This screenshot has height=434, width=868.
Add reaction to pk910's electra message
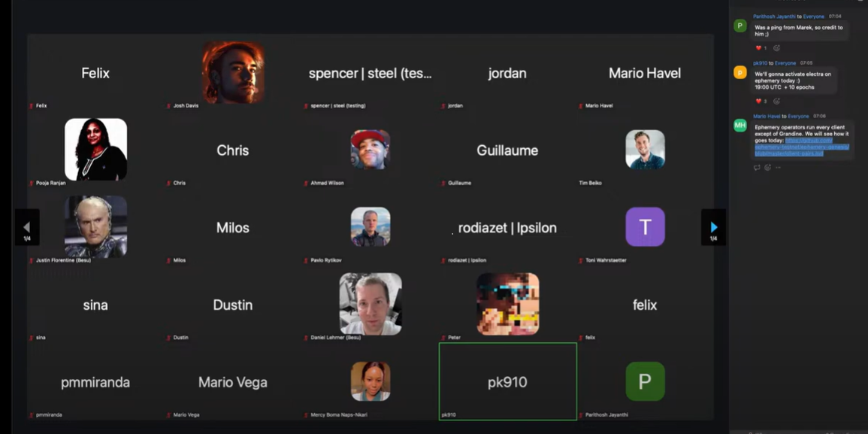tap(776, 102)
